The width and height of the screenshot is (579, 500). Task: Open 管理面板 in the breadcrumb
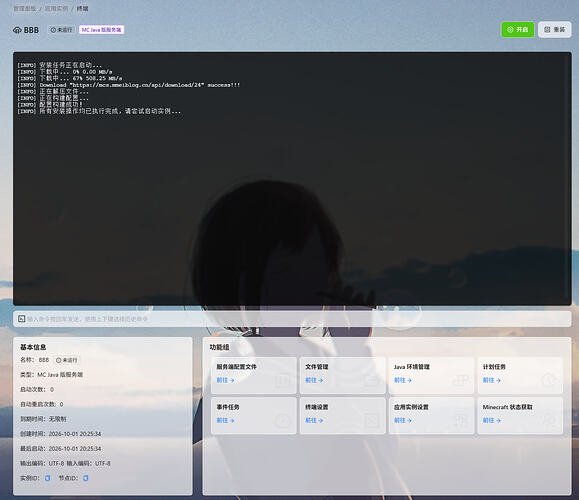(x=25, y=8)
